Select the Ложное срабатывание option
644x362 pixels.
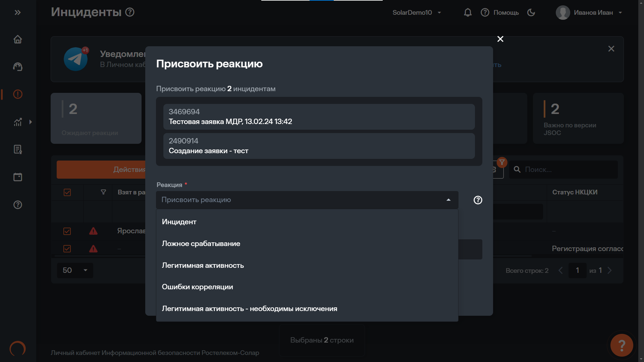pyautogui.click(x=201, y=244)
